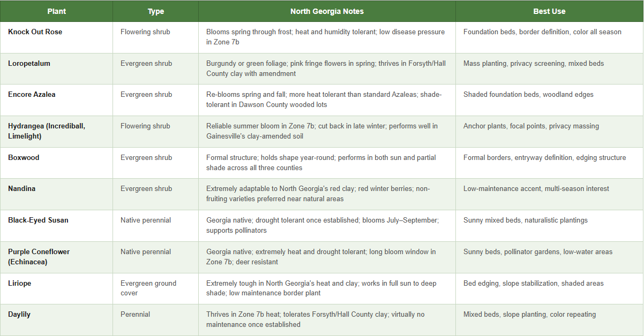Image resolution: width=644 pixels, height=336 pixels.
Task: Click Purple Coneflower (Echinacea) cell
Action: pos(39,257)
